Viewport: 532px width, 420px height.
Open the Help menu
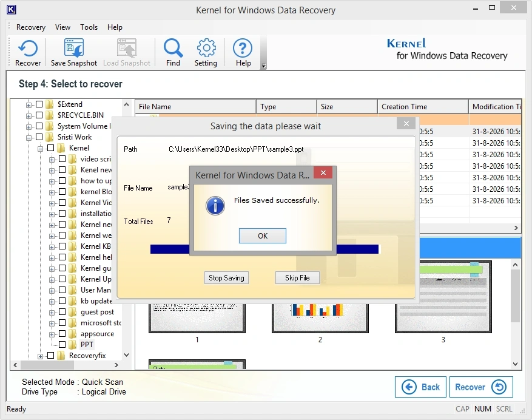115,27
